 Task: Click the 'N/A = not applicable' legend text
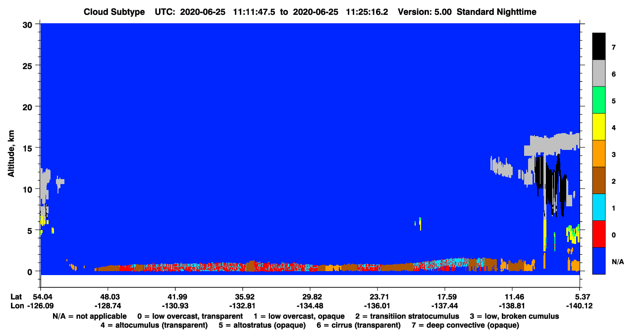point(89,316)
